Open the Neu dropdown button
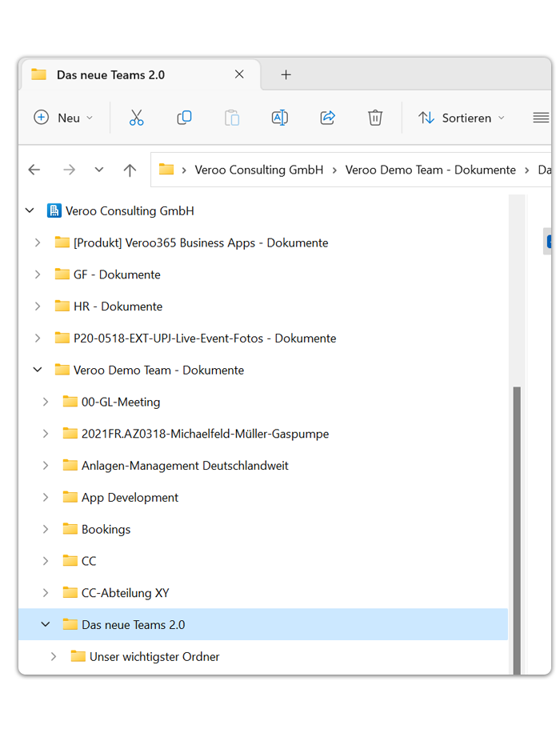Viewport: 560px width, 749px height. (x=63, y=118)
